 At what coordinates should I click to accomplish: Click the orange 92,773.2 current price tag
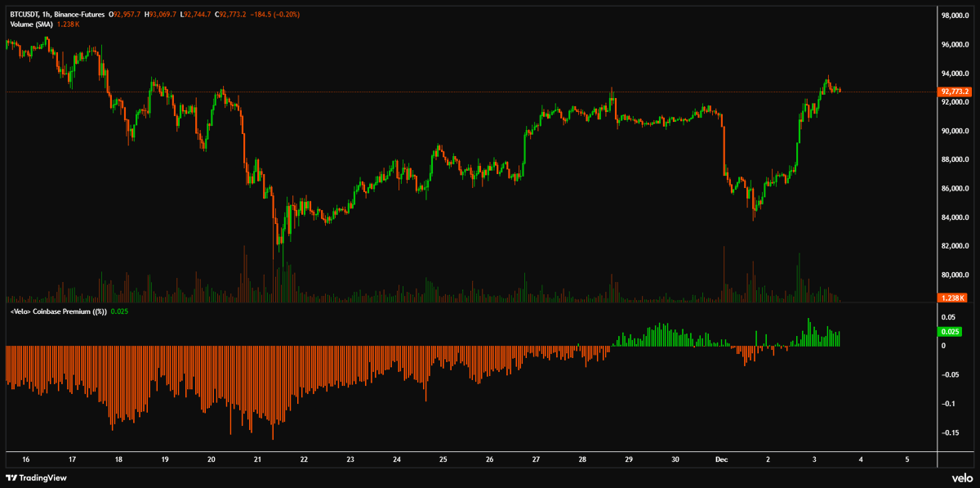coord(955,92)
